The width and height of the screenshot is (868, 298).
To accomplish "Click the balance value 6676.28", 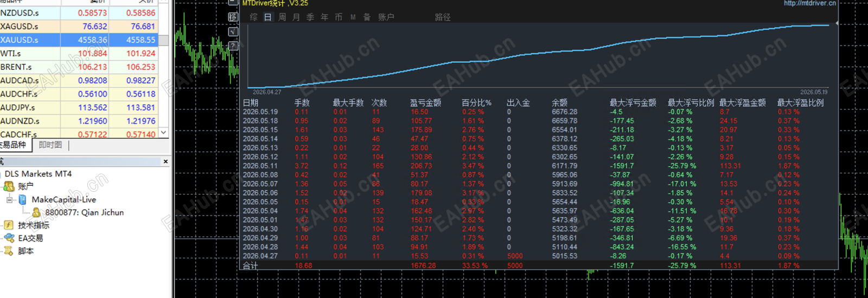I will pyautogui.click(x=565, y=112).
